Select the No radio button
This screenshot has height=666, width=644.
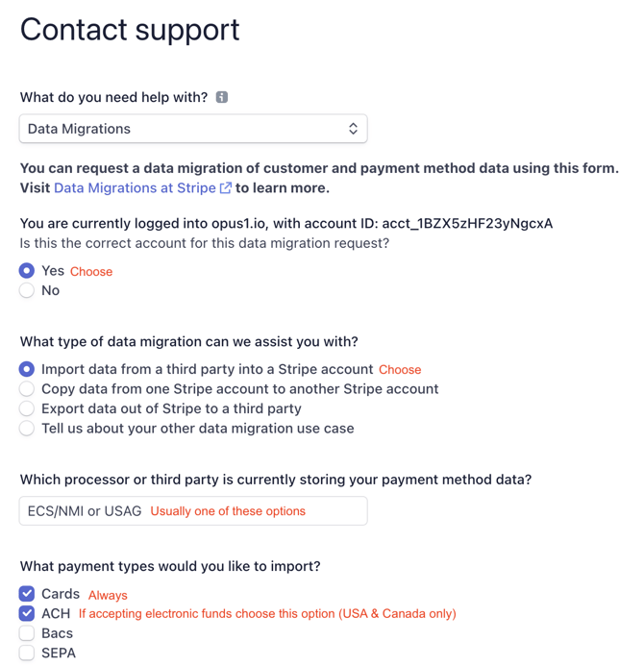[27, 290]
